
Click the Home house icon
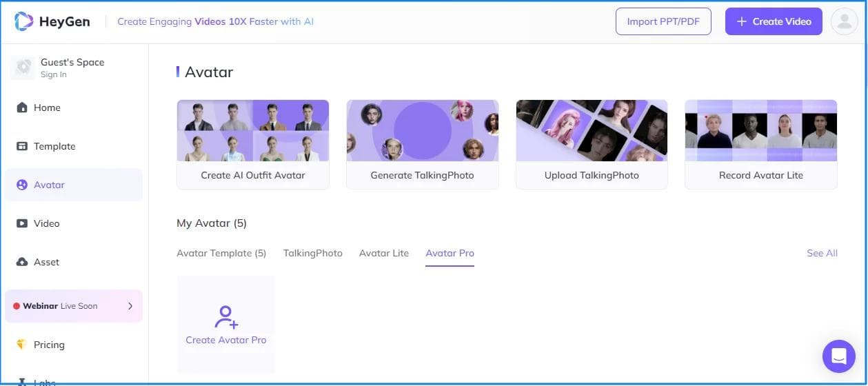pyautogui.click(x=22, y=108)
